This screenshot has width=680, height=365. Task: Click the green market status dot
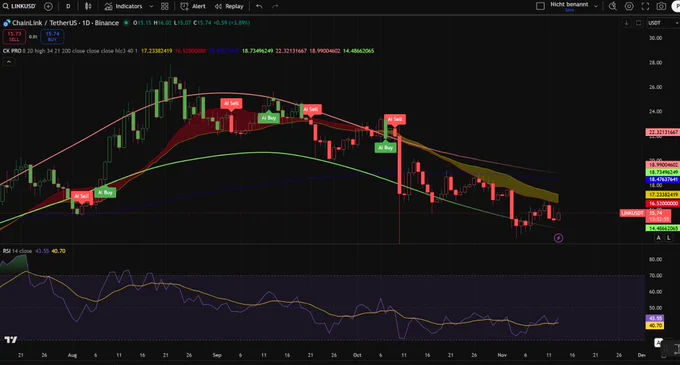126,23
